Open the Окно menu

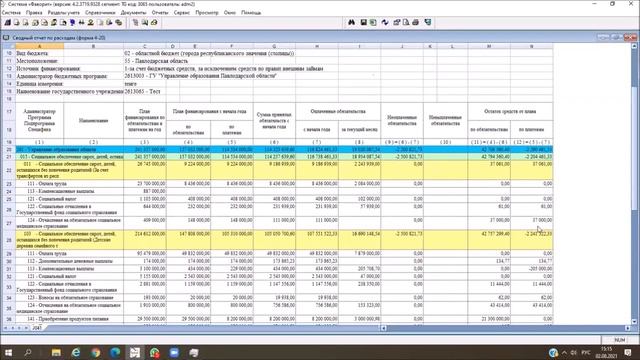click(x=230, y=13)
